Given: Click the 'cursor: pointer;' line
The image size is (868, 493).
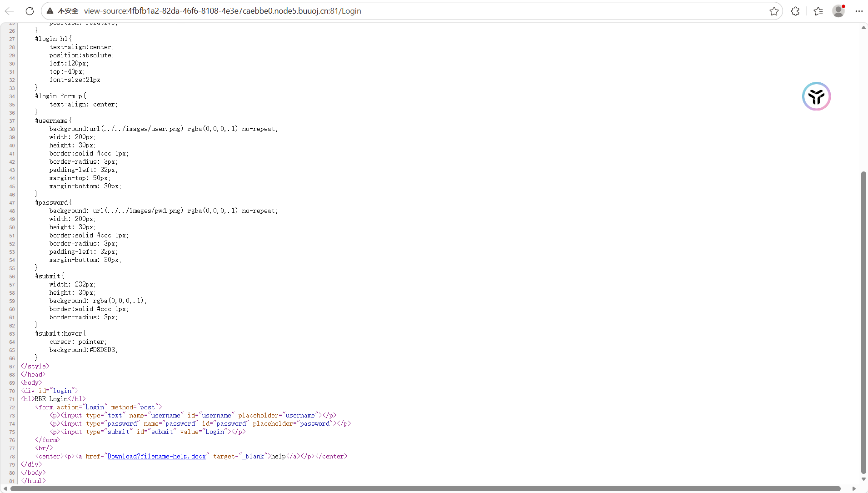Looking at the screenshot, I should (x=78, y=342).
